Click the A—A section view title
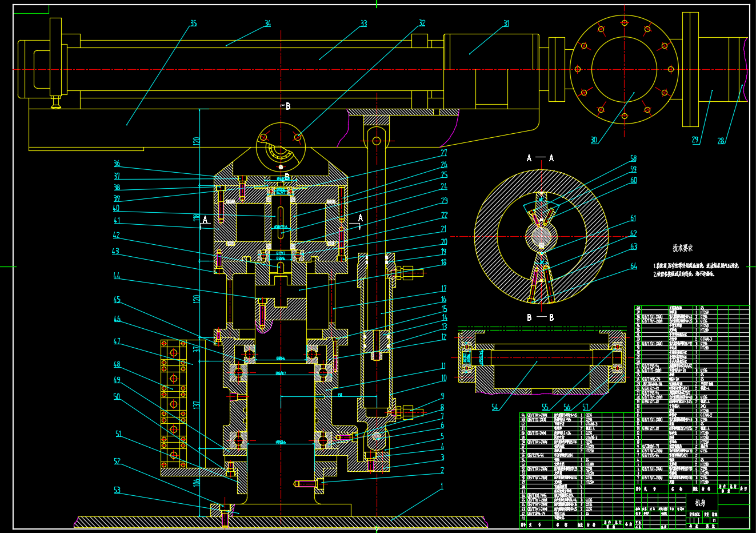 pyautogui.click(x=540, y=158)
